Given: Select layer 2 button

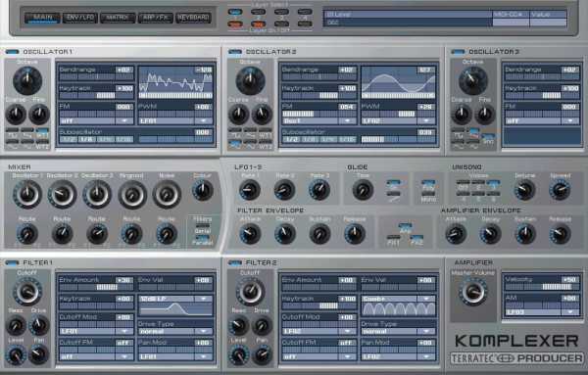Looking at the screenshot, I should (258, 13).
